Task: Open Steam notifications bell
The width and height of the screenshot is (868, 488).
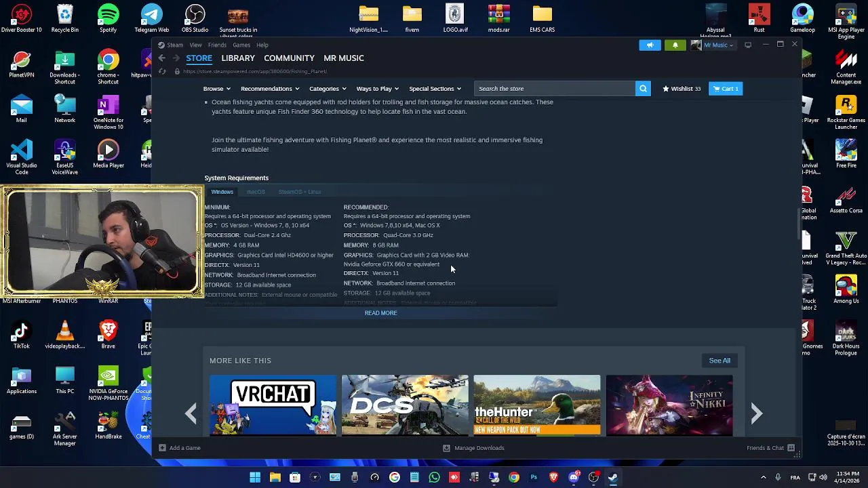Action: click(x=675, y=45)
